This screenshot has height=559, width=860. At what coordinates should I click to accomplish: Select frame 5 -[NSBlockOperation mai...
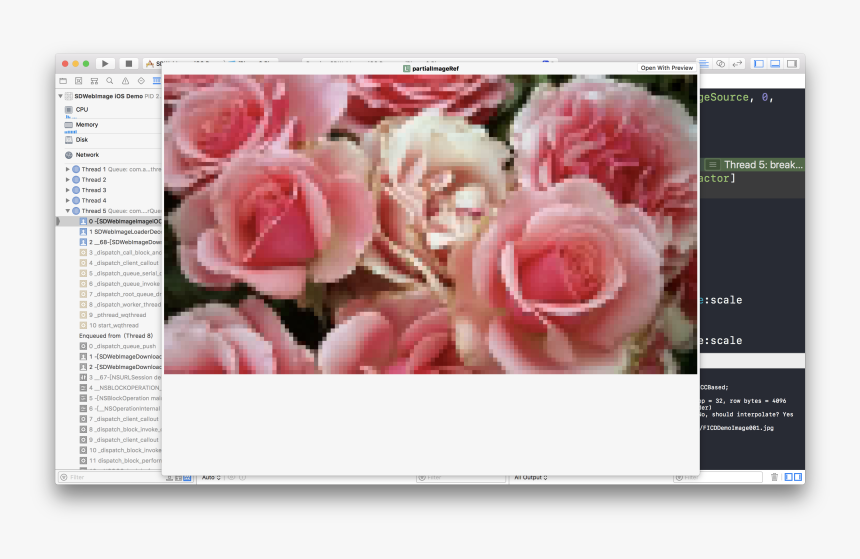pos(109,398)
